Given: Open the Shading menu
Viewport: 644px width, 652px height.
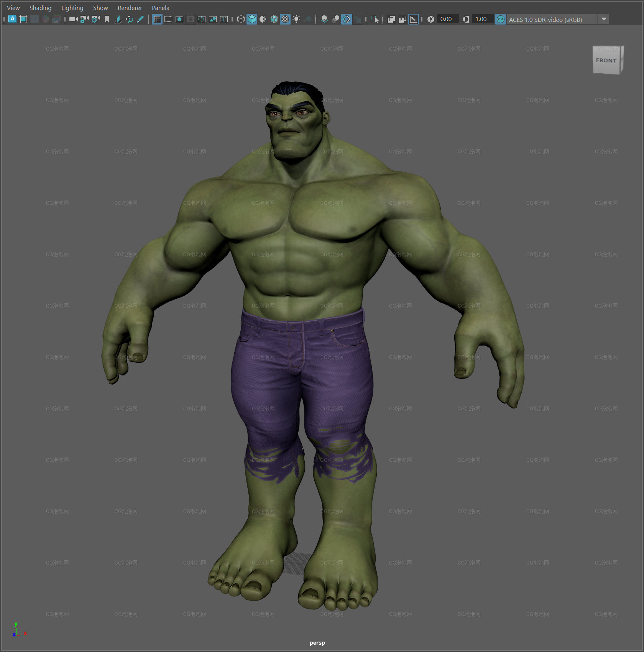Looking at the screenshot, I should coord(40,8).
